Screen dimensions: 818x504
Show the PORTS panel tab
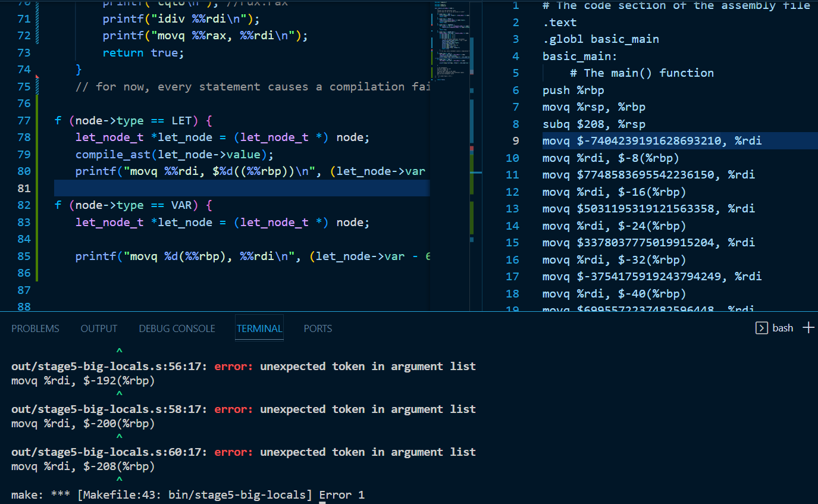pyautogui.click(x=318, y=328)
